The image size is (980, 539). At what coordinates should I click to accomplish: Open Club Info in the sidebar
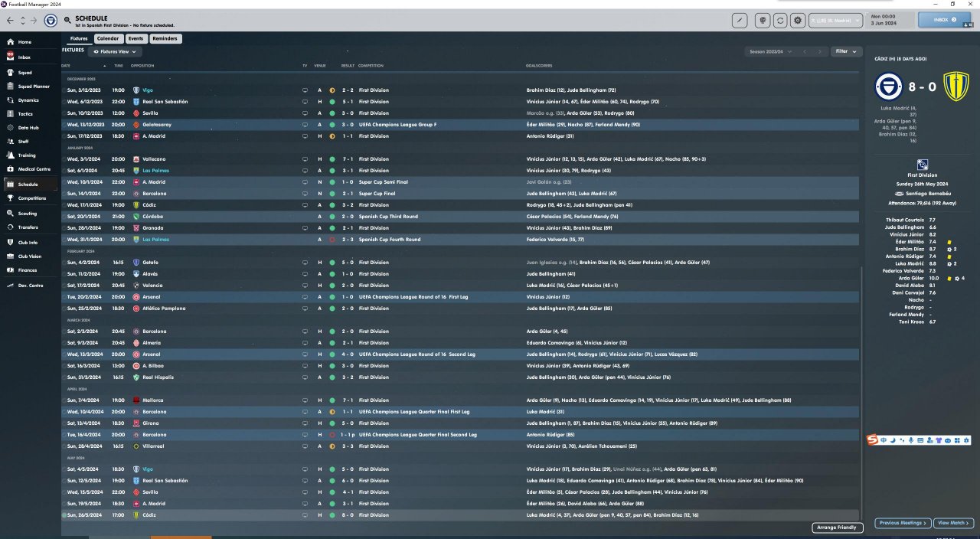[x=28, y=243]
